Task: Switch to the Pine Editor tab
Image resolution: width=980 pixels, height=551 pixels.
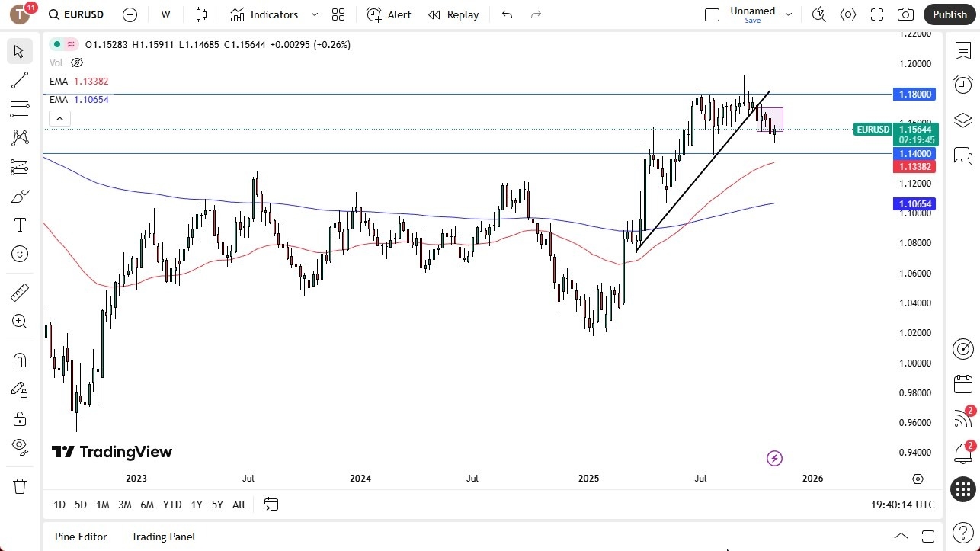Action: coord(80,537)
